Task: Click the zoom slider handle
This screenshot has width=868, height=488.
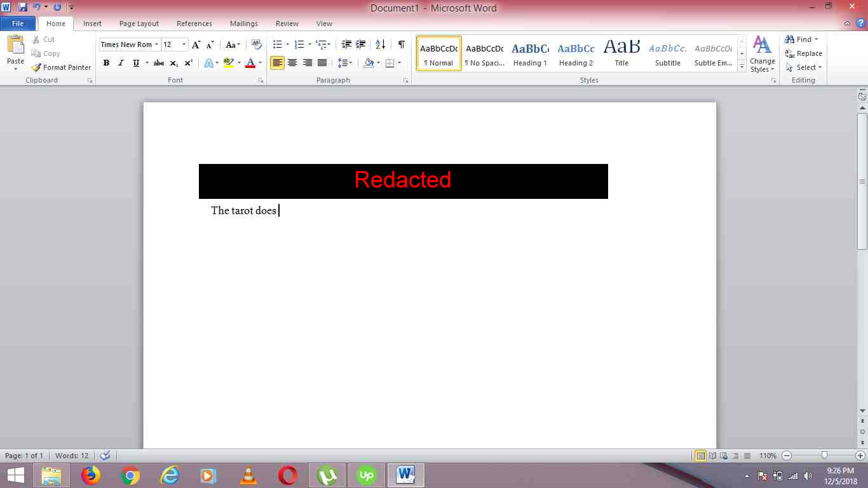Action: tap(824, 456)
